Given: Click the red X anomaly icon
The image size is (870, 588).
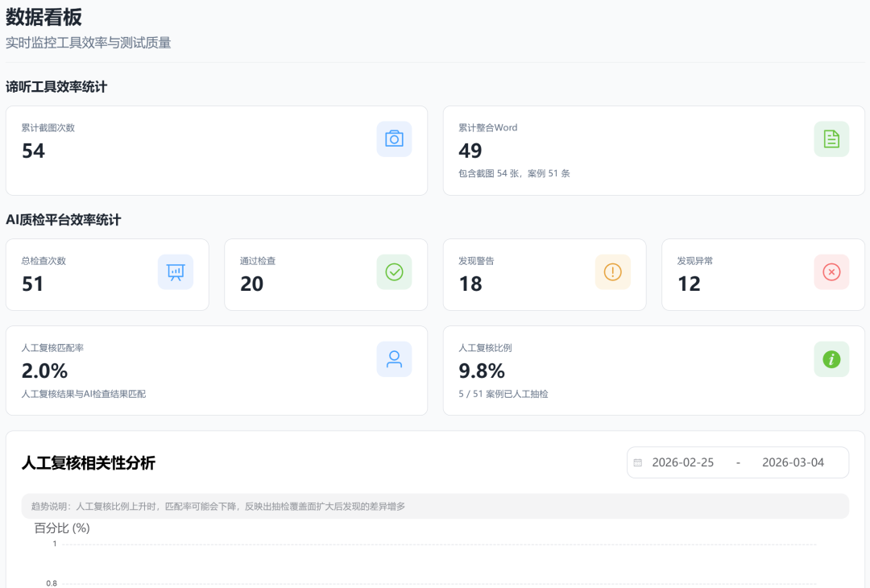Looking at the screenshot, I should [x=831, y=272].
